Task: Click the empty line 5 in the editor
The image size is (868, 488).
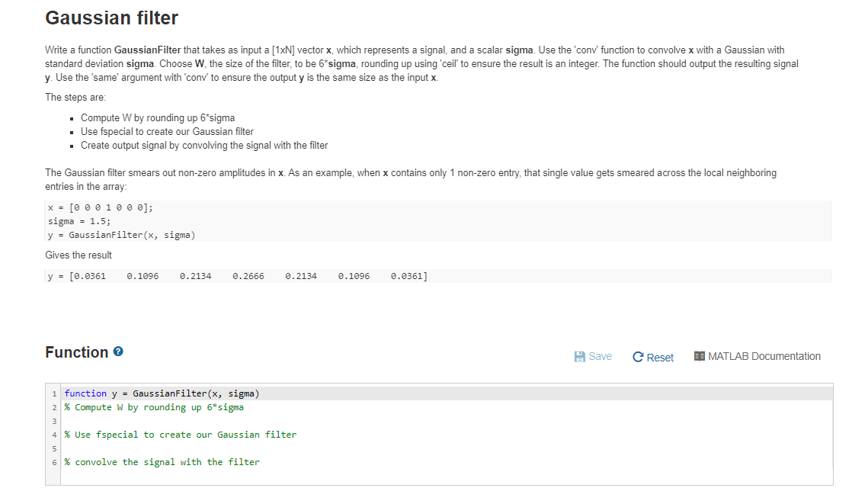Action: click(x=152, y=448)
